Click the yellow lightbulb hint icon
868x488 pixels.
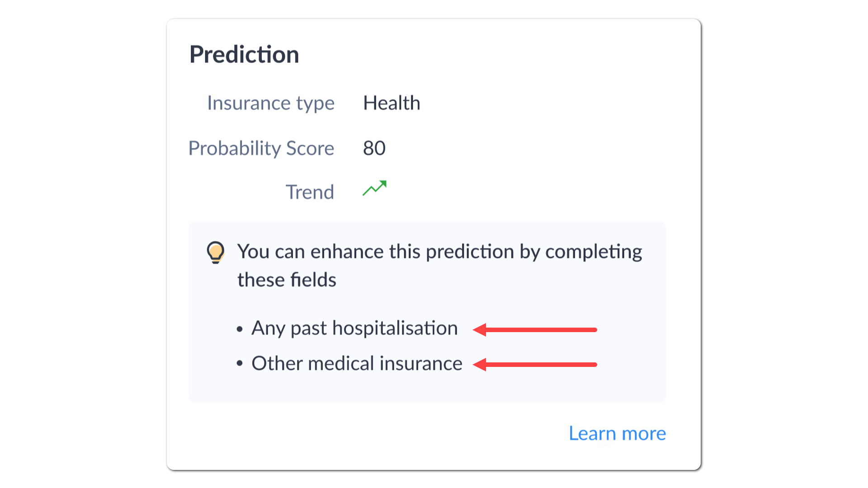[x=216, y=252]
